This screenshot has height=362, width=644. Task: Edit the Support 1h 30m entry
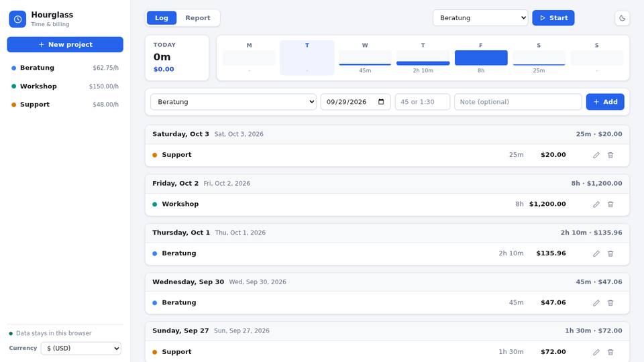596,352
